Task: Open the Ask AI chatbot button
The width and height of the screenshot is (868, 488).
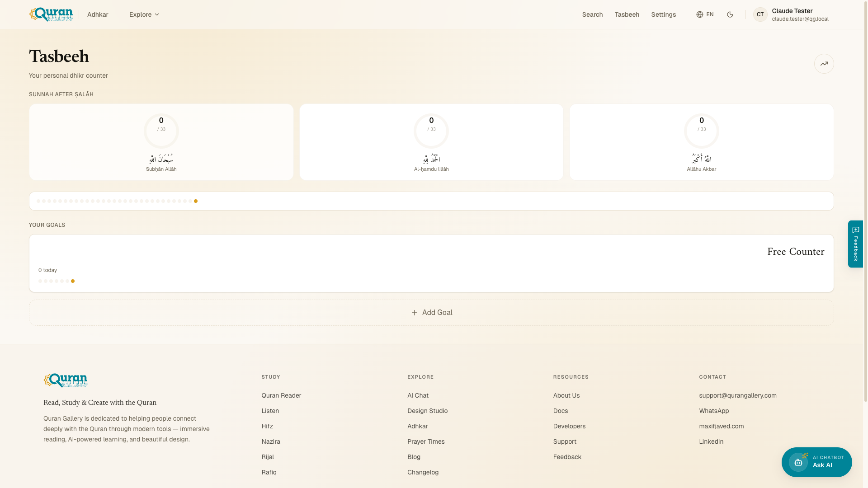Action: [x=817, y=462]
